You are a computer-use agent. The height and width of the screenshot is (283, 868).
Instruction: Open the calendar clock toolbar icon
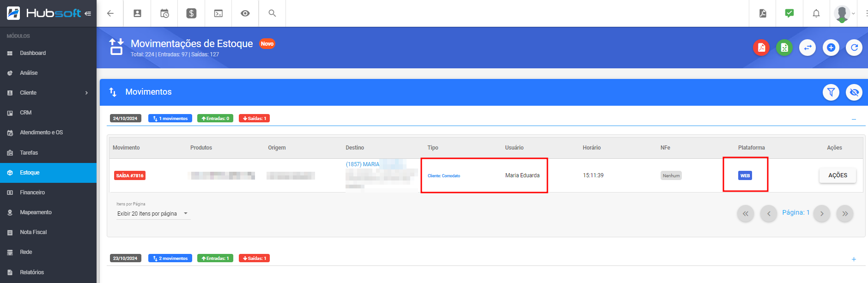tap(164, 13)
